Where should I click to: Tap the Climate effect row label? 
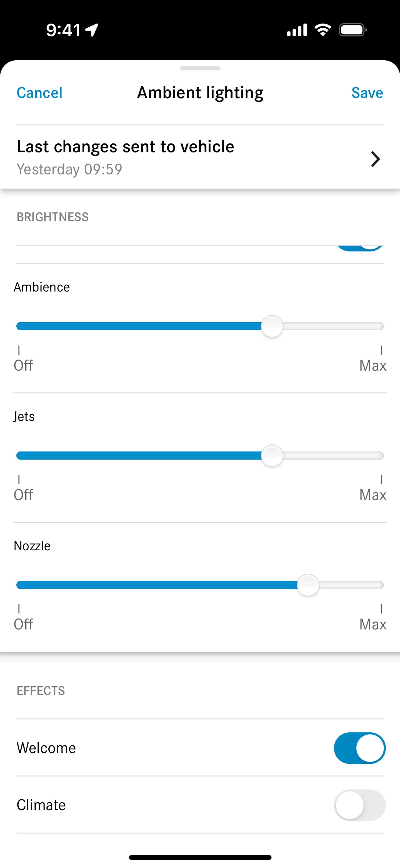(41, 805)
